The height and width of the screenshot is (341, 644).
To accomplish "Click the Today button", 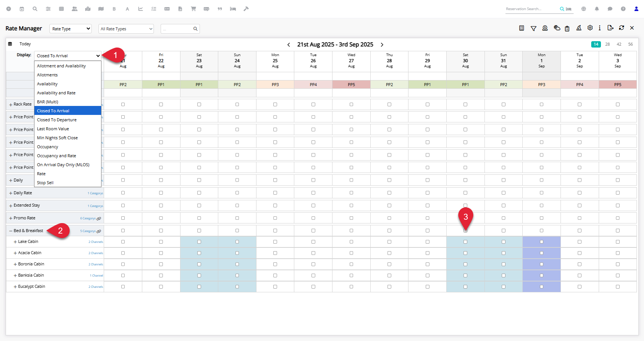I will (25, 44).
